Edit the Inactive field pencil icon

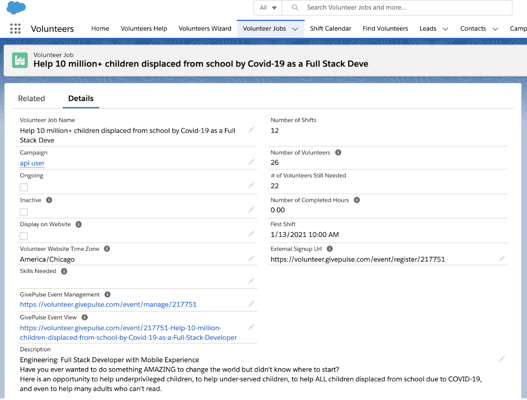click(251, 209)
